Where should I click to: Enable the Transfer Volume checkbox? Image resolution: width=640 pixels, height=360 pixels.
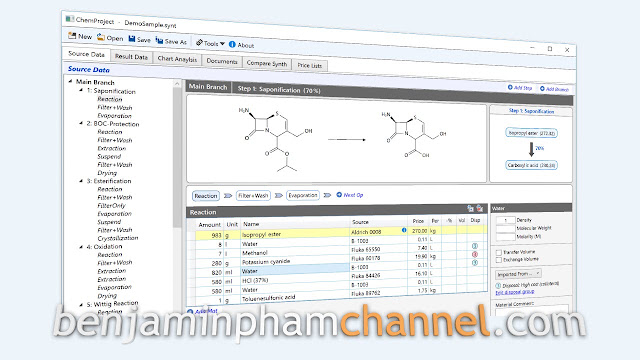(x=498, y=252)
